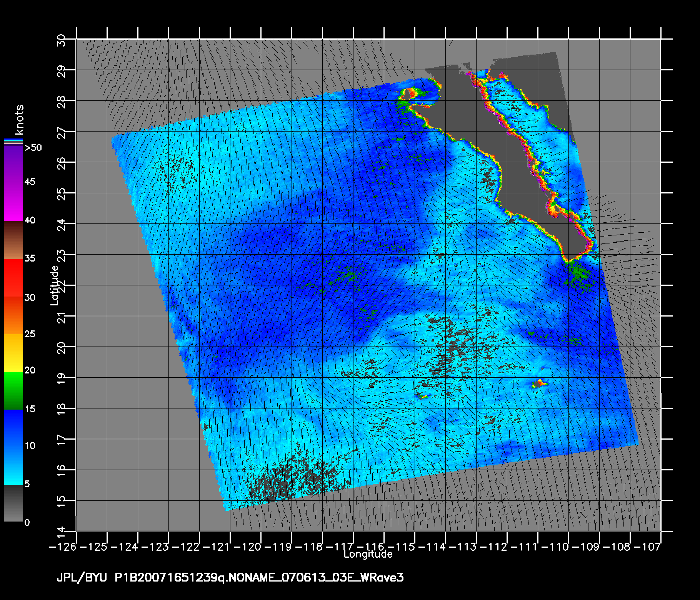Click the 'knots' colorbar unit label
700x600 pixels.
coord(19,119)
